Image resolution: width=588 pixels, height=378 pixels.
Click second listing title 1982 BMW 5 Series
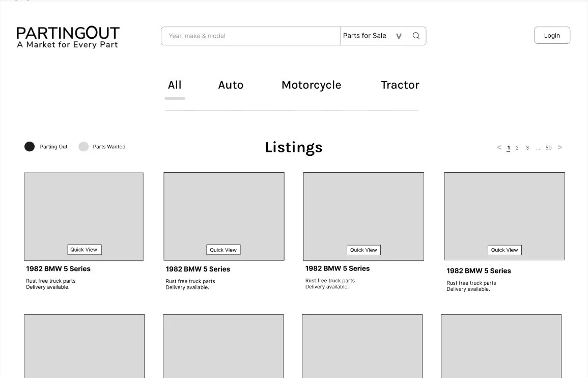[x=198, y=269]
